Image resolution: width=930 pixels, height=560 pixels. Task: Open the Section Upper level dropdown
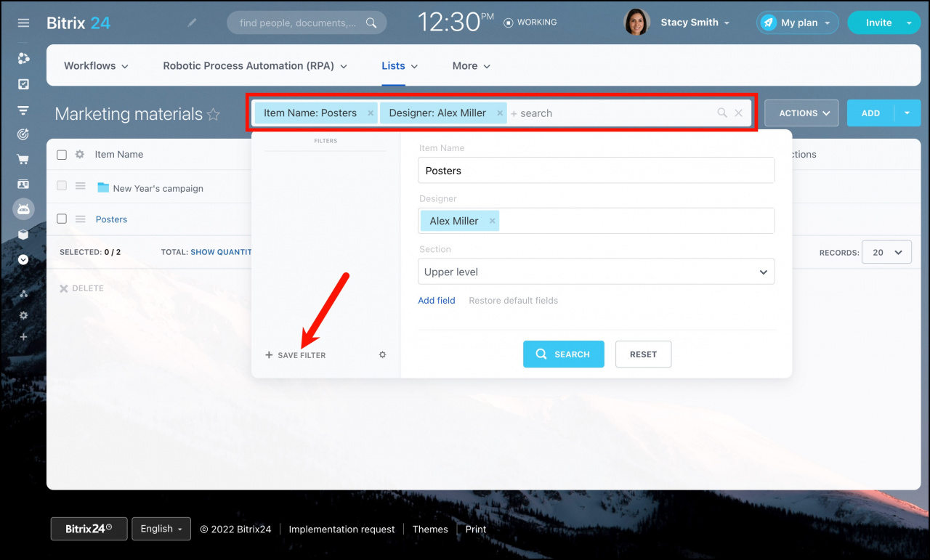click(x=596, y=272)
